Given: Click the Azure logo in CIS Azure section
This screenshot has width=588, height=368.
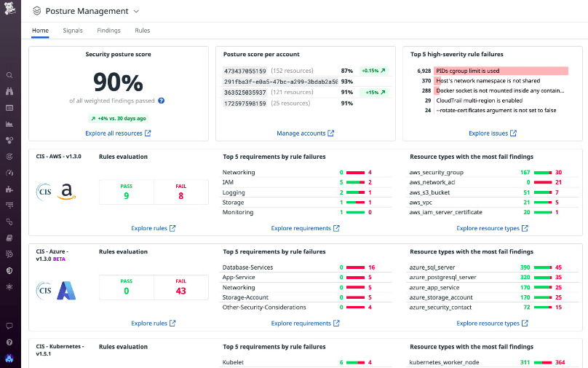Looking at the screenshot, I should [66, 290].
